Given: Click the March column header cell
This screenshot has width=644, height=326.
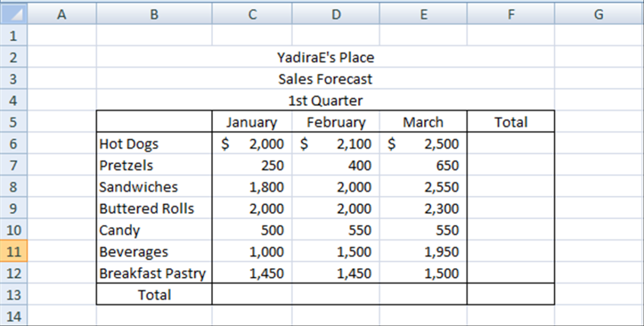Looking at the screenshot, I should [423, 122].
